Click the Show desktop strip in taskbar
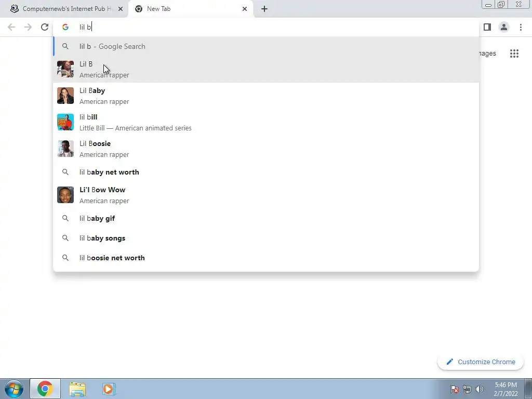The height and width of the screenshot is (399, 532). pos(528,389)
